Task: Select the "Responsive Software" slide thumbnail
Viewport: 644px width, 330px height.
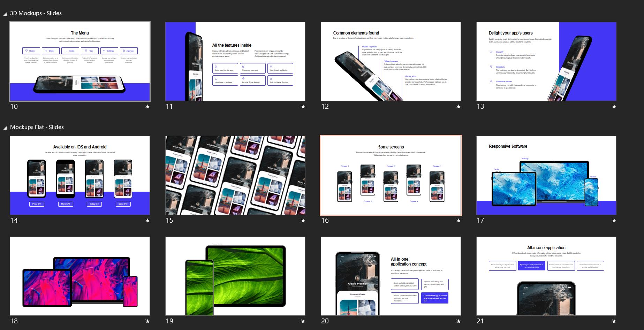Action: tap(546, 176)
